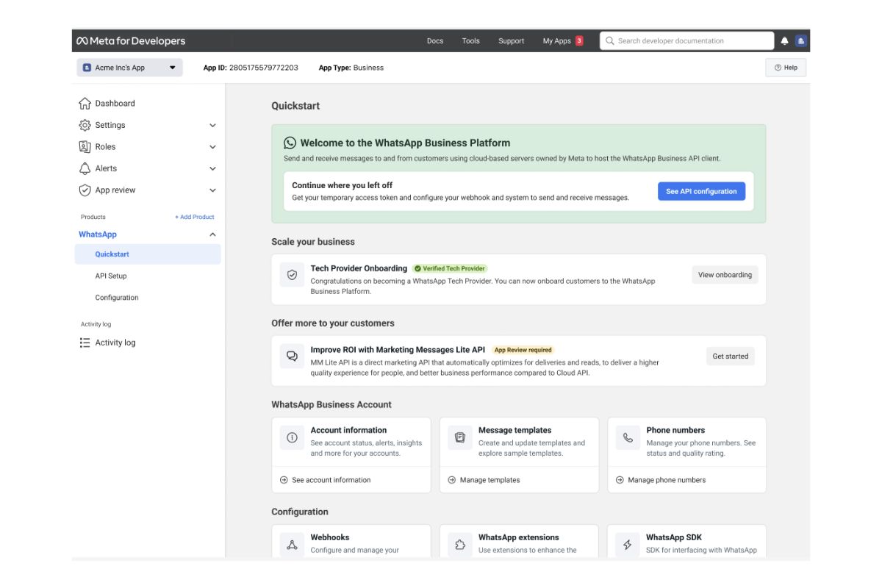The image size is (882, 588).
Task: Click the search magnifier icon
Action: pyautogui.click(x=609, y=41)
